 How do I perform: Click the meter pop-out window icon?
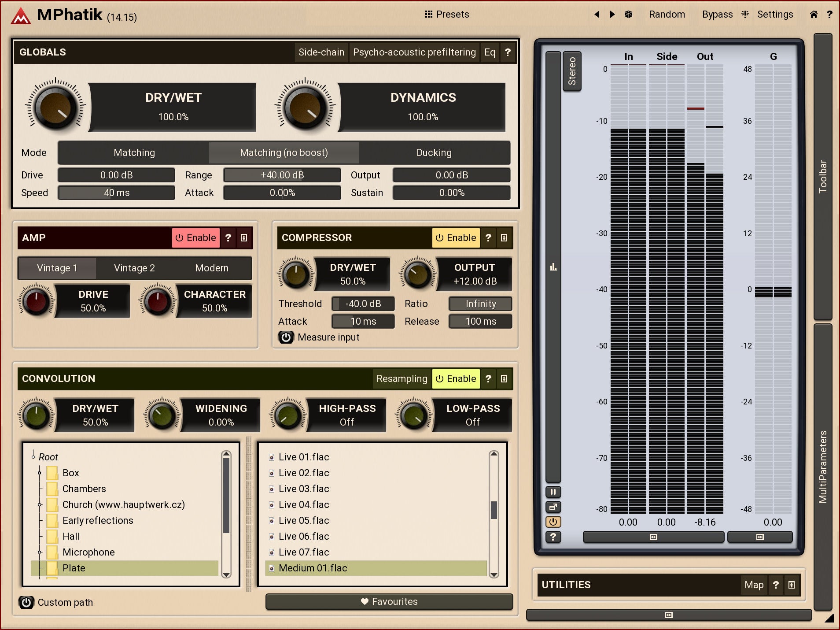click(x=553, y=507)
